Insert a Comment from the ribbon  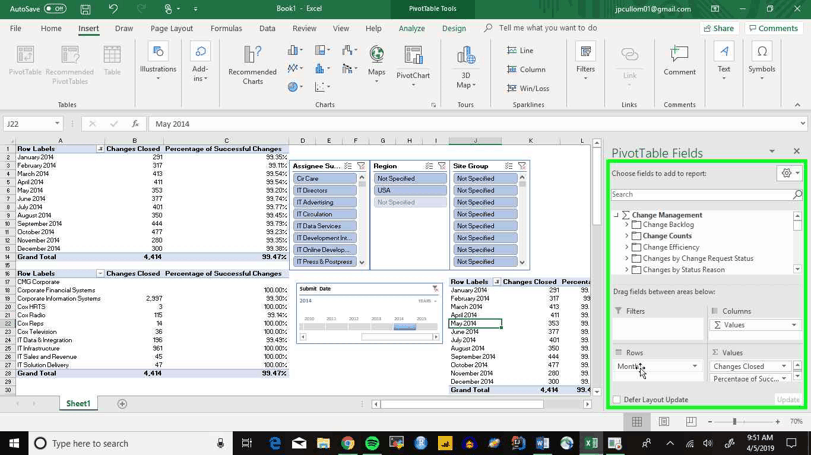click(x=679, y=61)
